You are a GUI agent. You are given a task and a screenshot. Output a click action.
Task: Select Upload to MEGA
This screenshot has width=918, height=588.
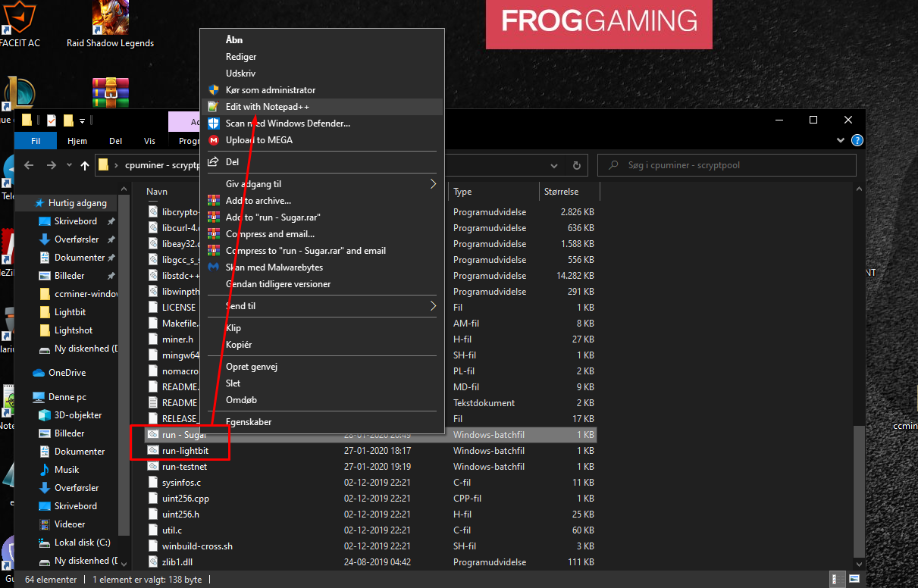click(x=259, y=140)
